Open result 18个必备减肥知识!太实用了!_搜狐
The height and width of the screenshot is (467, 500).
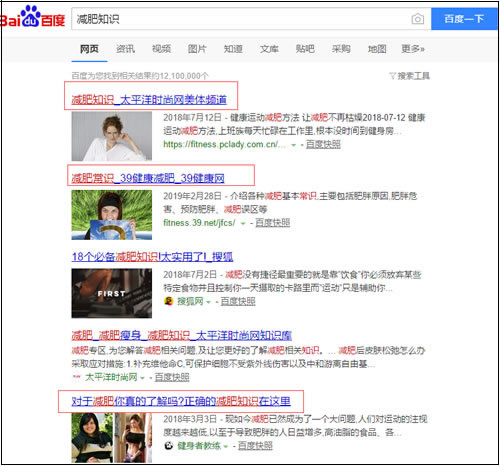point(152,256)
